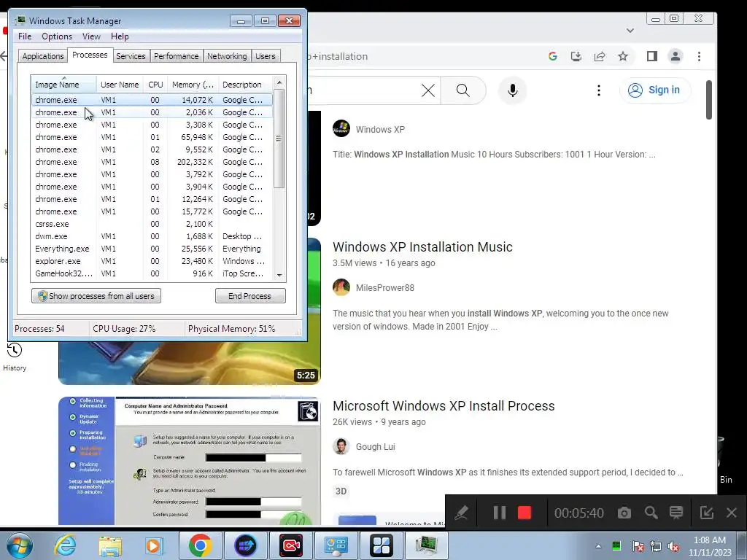The width and height of the screenshot is (747, 560).
Task: Open the Windows XP channel link
Action: coord(380,130)
